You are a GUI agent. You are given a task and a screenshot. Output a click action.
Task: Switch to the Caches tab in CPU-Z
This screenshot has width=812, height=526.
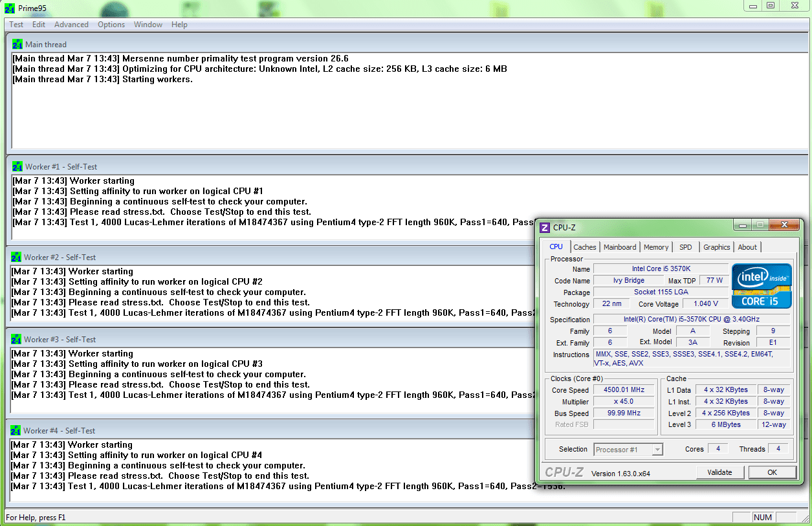coord(585,247)
